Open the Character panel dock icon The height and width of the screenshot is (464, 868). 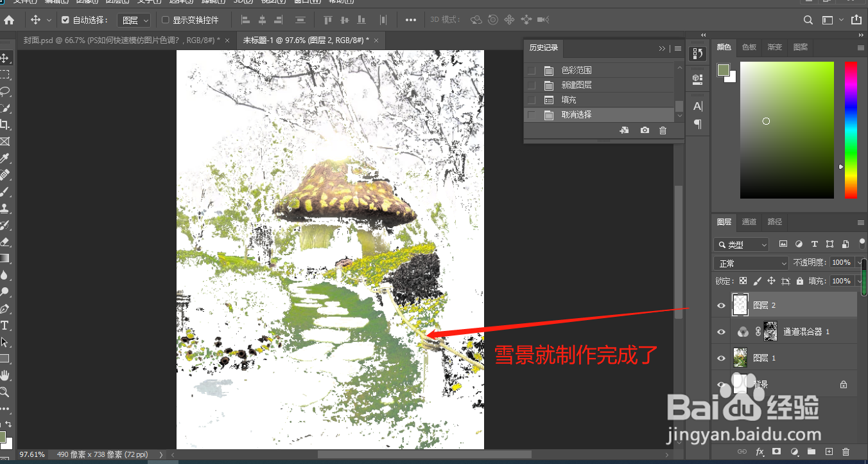click(698, 107)
